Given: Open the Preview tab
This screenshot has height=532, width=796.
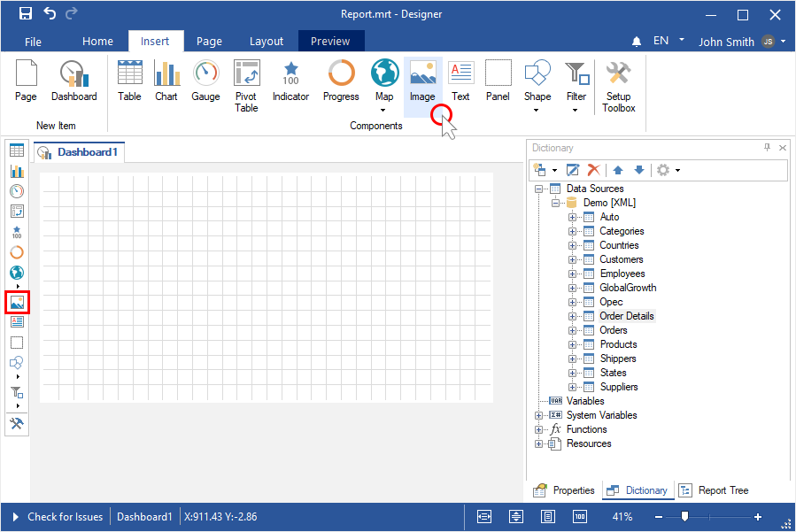Looking at the screenshot, I should tap(330, 42).
